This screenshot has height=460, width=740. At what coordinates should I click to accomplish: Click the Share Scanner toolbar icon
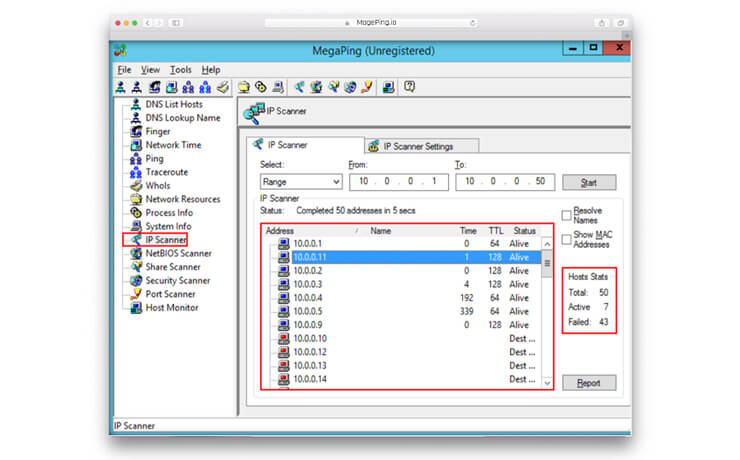(x=333, y=87)
